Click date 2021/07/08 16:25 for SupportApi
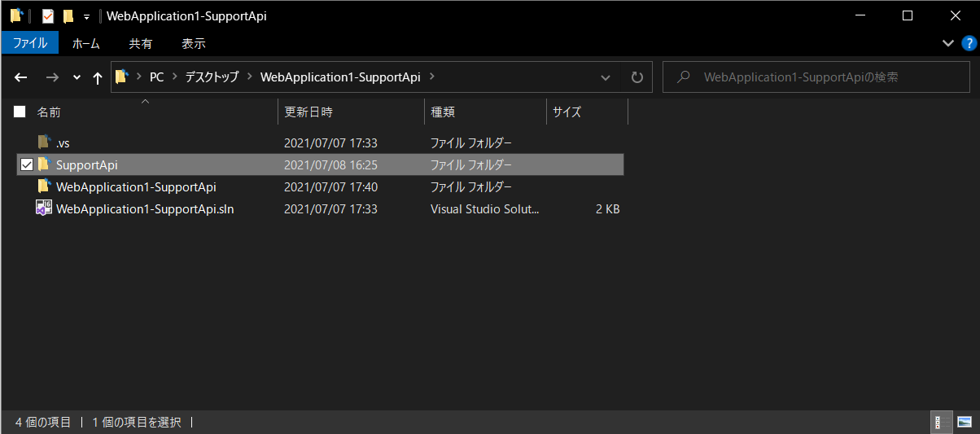This screenshot has height=434, width=980. pos(330,164)
